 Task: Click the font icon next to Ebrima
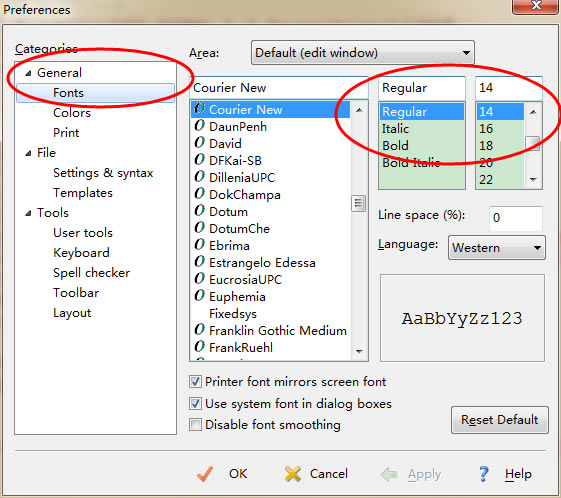pyautogui.click(x=199, y=245)
